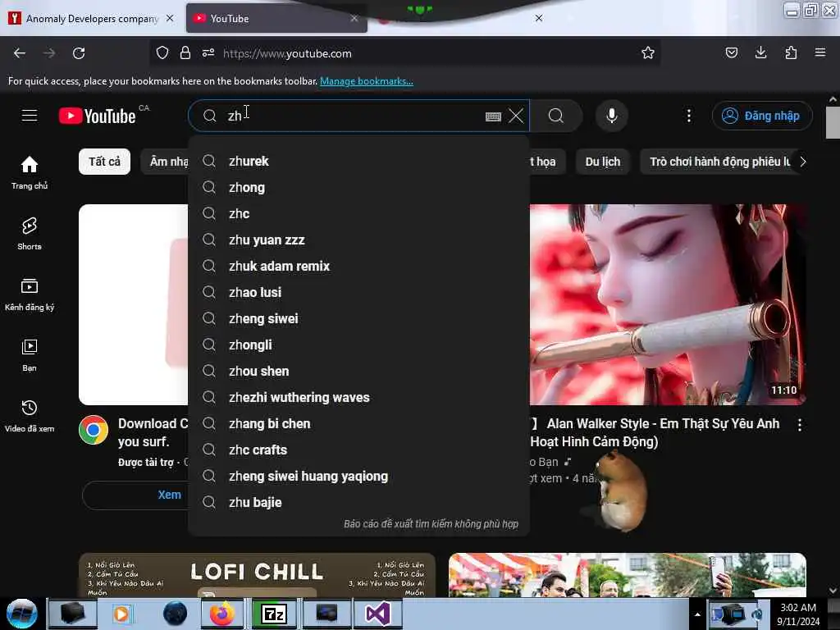This screenshot has height=630, width=840.
Task: Open site permissions icon in address bar
Action: (208, 53)
